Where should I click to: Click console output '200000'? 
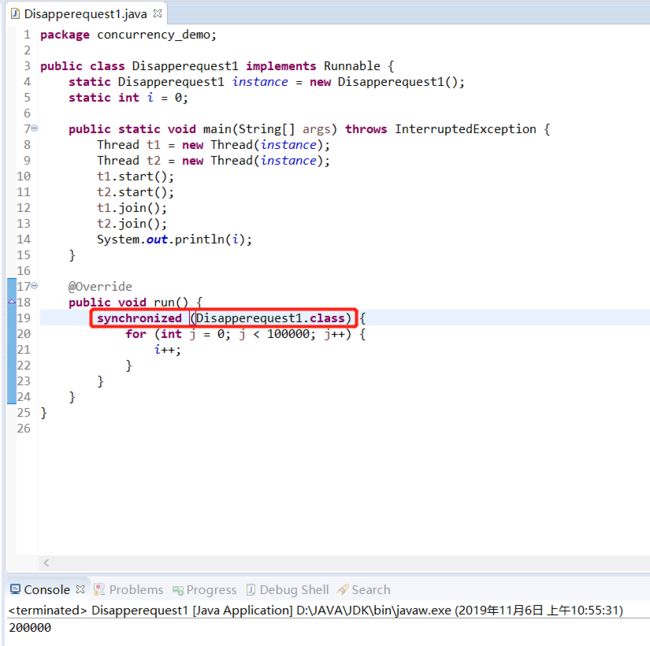(x=30, y=627)
